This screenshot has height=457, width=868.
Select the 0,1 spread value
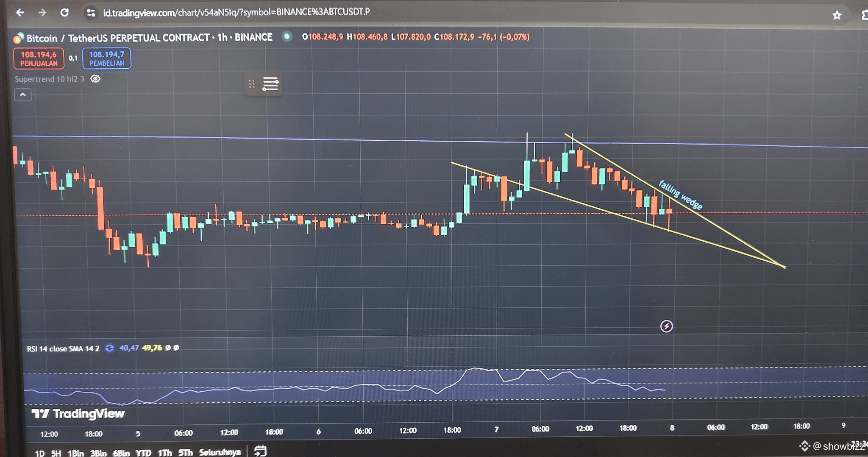(73, 59)
